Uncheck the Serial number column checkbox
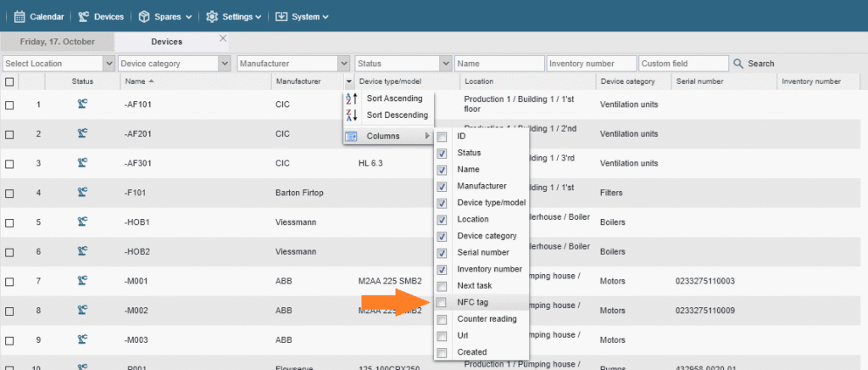The width and height of the screenshot is (868, 370). pyautogui.click(x=442, y=253)
